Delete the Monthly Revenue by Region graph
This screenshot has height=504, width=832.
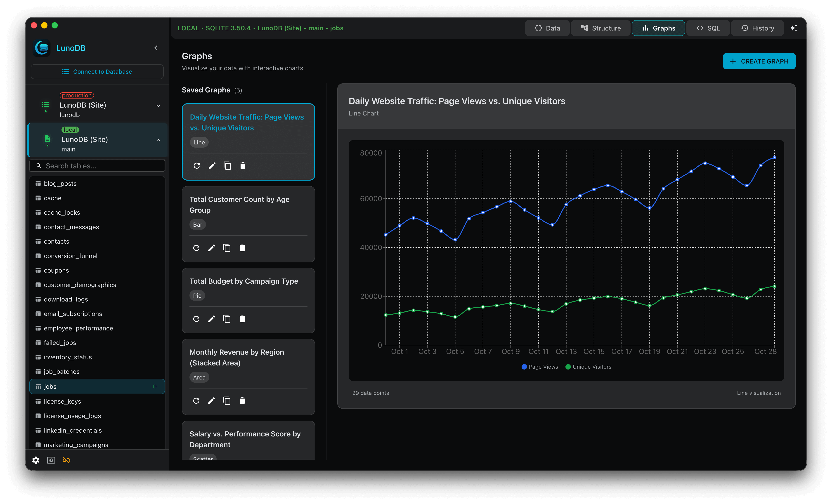click(242, 400)
